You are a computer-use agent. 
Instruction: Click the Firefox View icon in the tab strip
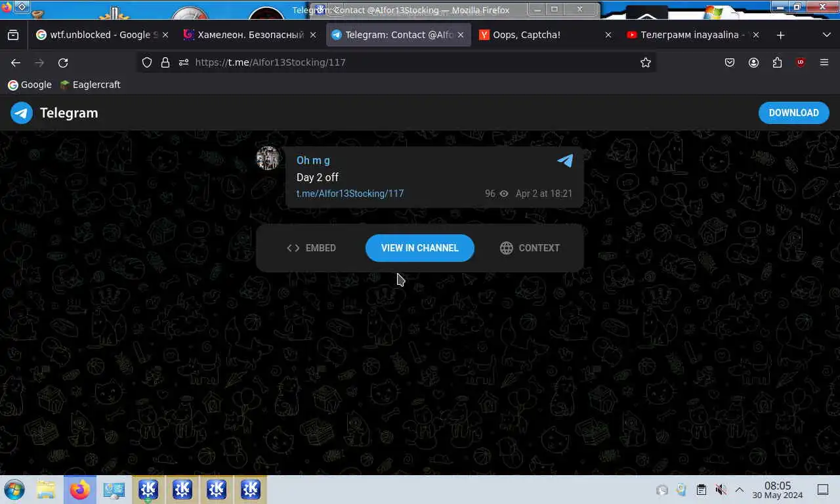[13, 35]
